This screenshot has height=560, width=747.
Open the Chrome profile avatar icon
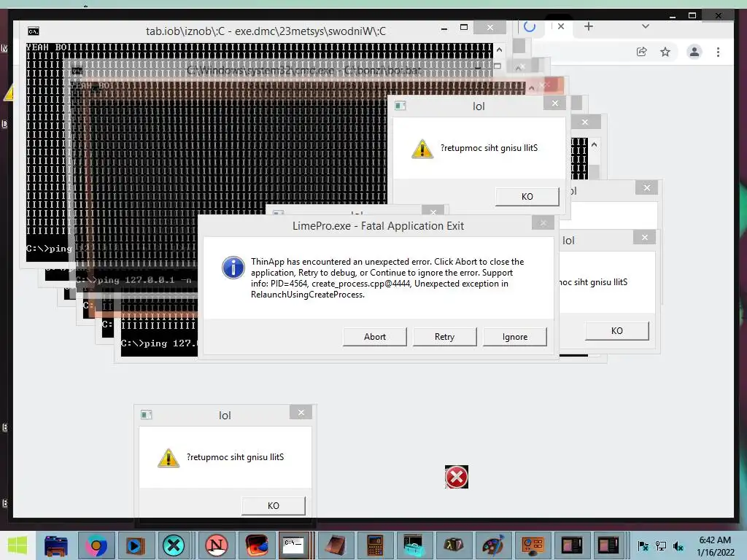click(x=694, y=52)
